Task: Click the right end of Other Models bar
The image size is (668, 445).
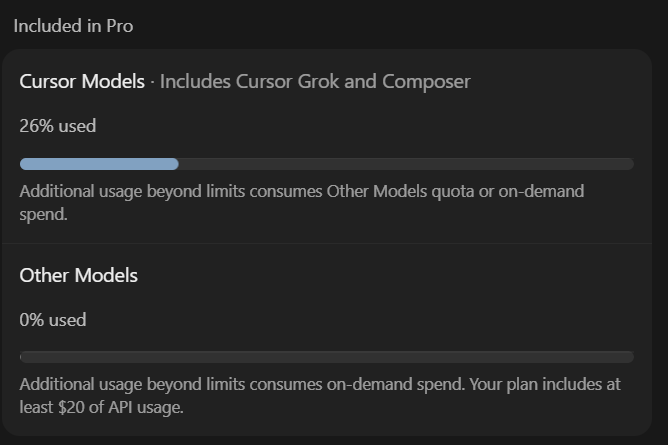Action: click(630, 357)
